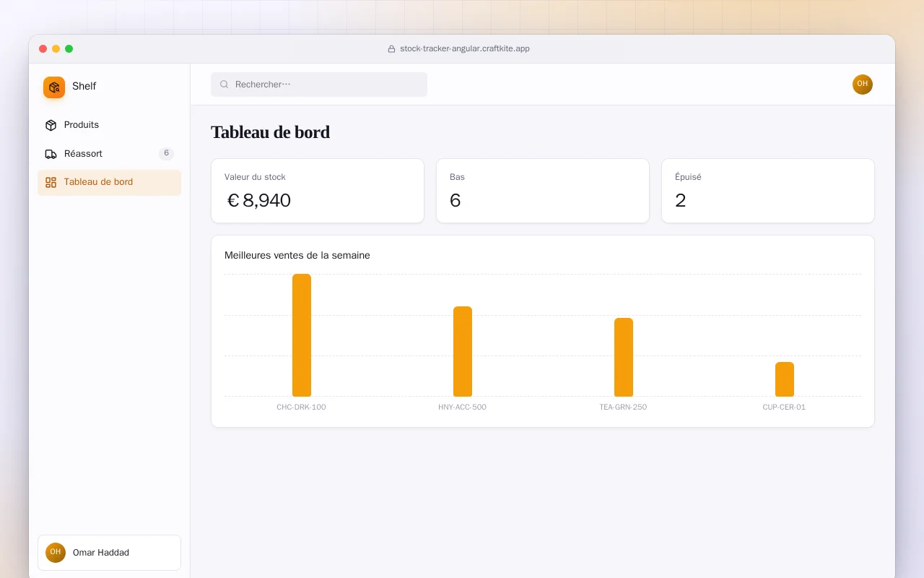Click the Omar Haddad avatar in sidebar
This screenshot has width=924, height=578.
tap(56, 553)
